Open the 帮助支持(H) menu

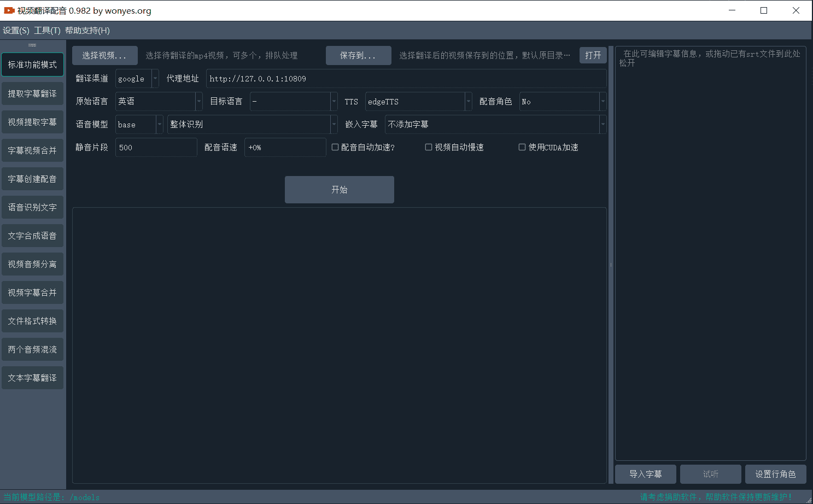tap(87, 31)
